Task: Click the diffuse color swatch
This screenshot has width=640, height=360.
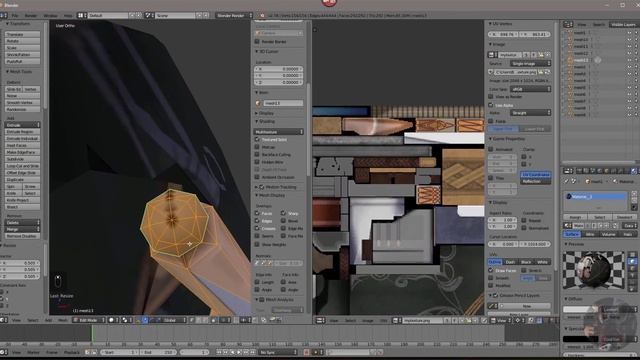Action: (x=580, y=309)
